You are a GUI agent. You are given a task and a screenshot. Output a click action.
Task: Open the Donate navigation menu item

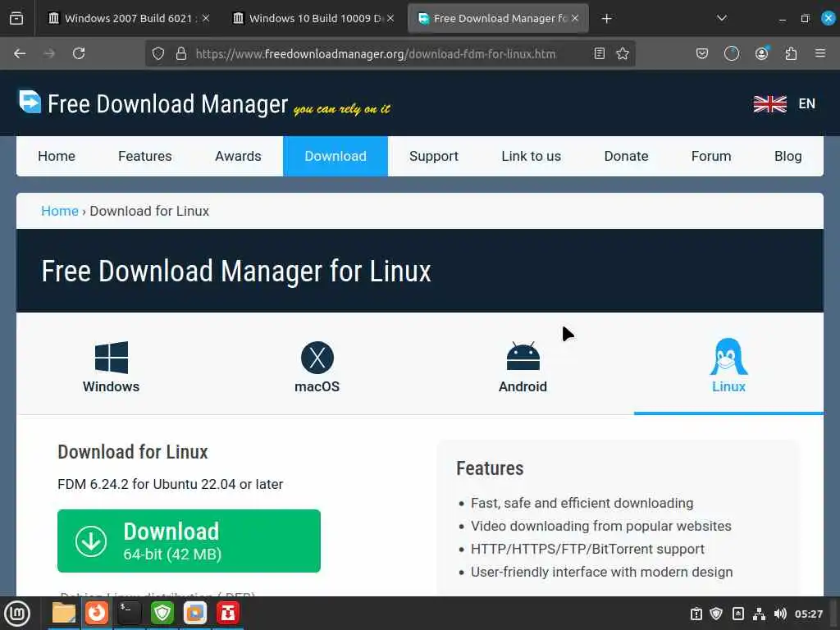626,156
